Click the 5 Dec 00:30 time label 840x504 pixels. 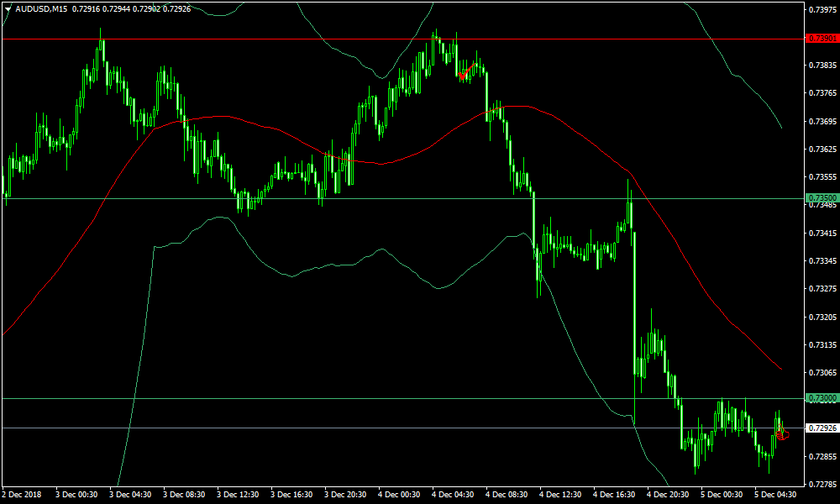722,495
